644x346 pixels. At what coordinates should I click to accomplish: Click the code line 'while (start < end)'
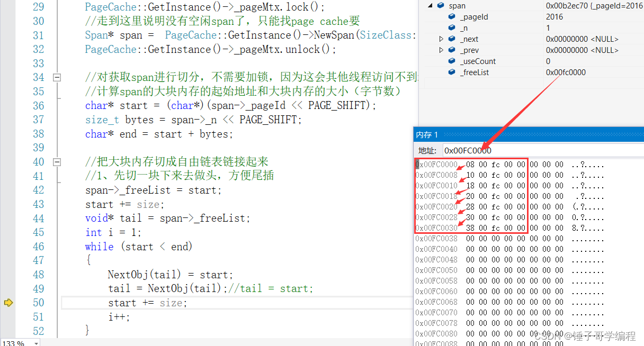pyautogui.click(x=139, y=247)
